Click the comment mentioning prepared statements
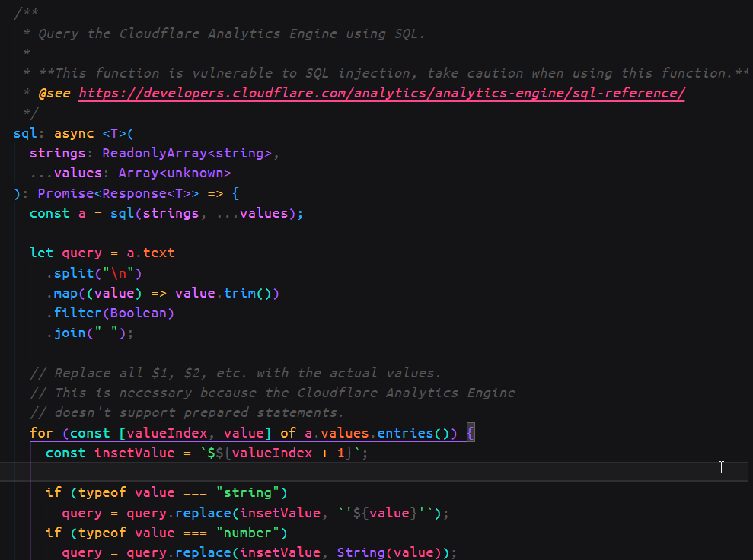 187,412
